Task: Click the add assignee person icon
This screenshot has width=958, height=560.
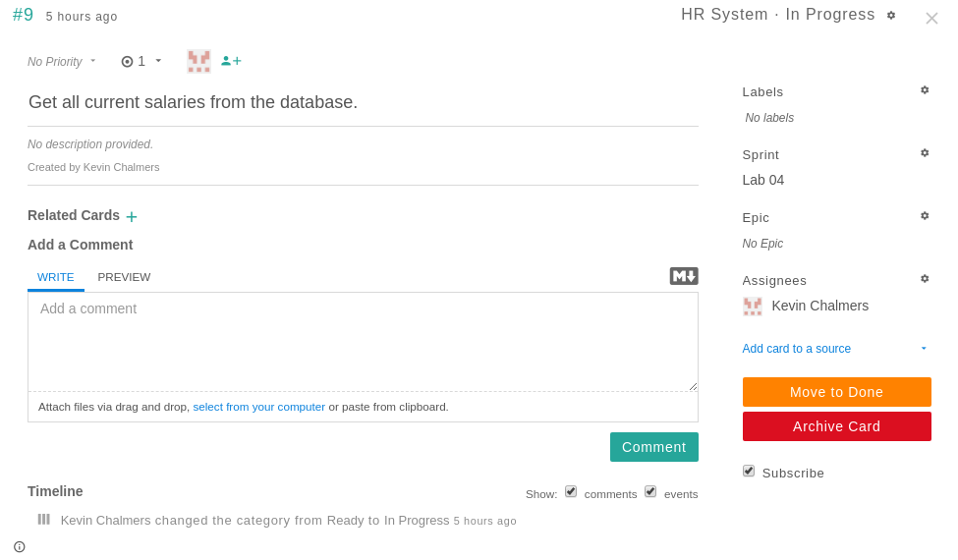Action: (x=231, y=61)
